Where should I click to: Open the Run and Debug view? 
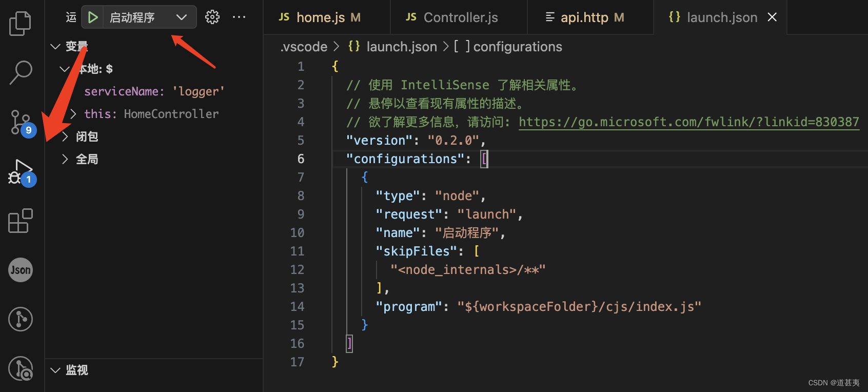tap(22, 173)
